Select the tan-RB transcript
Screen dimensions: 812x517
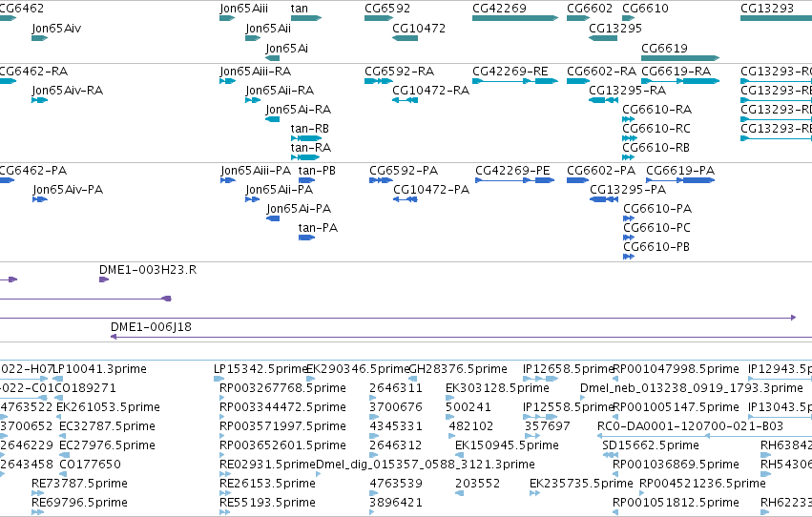[x=306, y=138]
